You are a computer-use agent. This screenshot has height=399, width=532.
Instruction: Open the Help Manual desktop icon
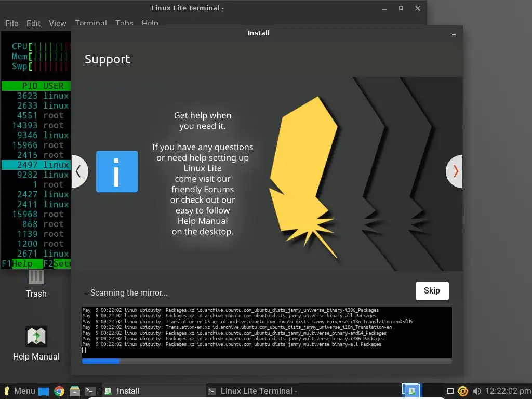36,343
